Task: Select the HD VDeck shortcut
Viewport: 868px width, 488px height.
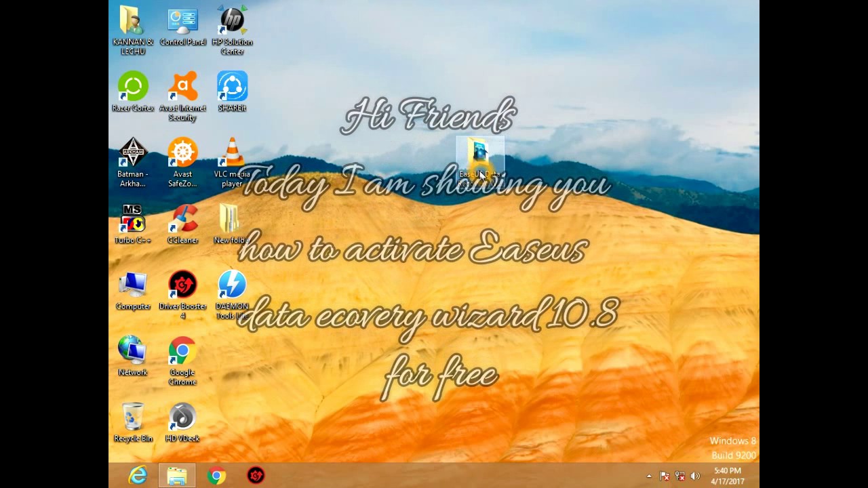Action: (x=182, y=423)
